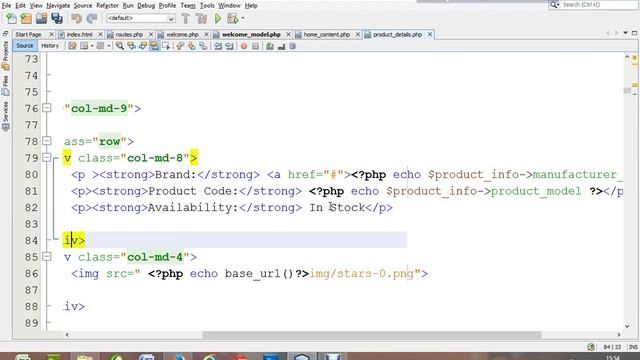Screen dimensions: 640x360
Task: Click the Redo arrow icon
Action: point(92,18)
